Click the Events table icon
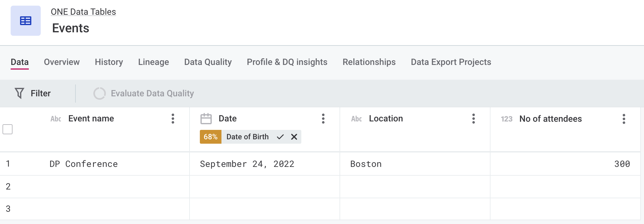Viewport: 644px width, 224px height. (x=26, y=21)
